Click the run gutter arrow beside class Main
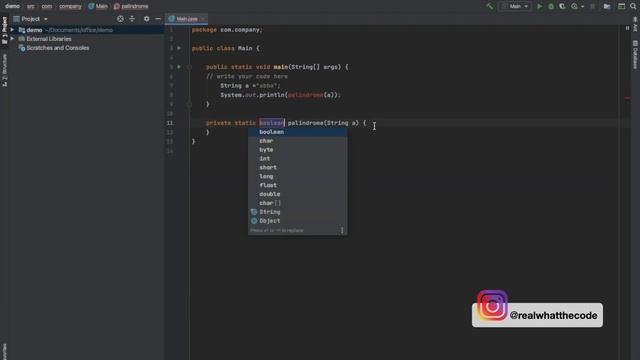The height and width of the screenshot is (360, 640). 179,48
